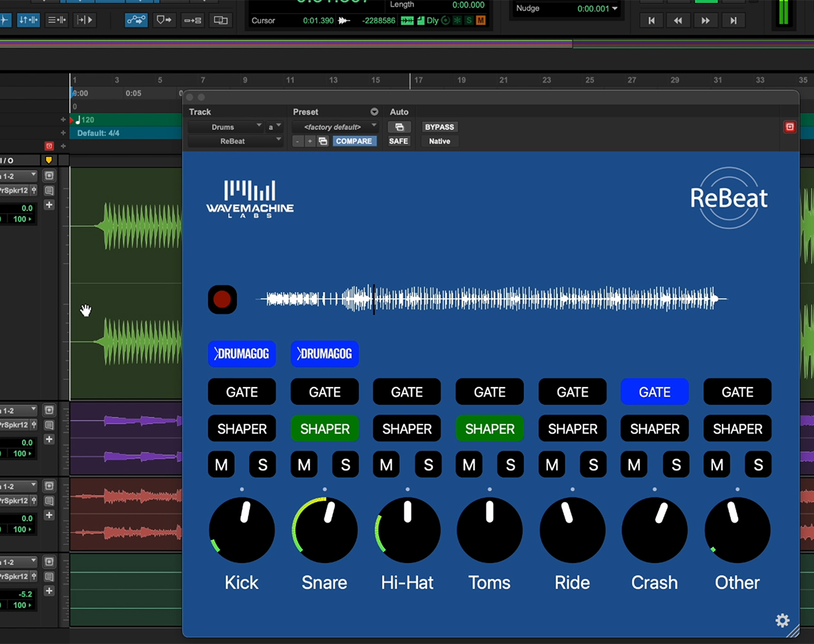Mute the Hi-Hat channel in ReBeat
This screenshot has width=814, height=644.
[386, 464]
